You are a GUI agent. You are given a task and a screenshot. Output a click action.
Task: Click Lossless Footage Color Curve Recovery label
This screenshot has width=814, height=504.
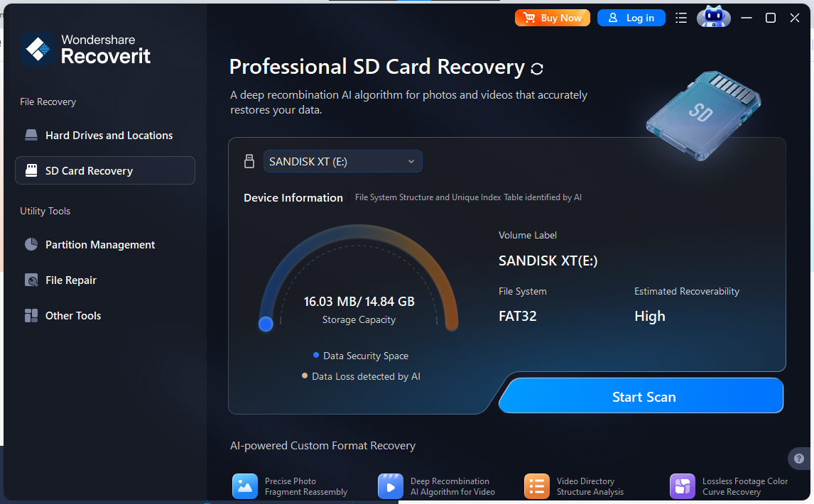745,486
